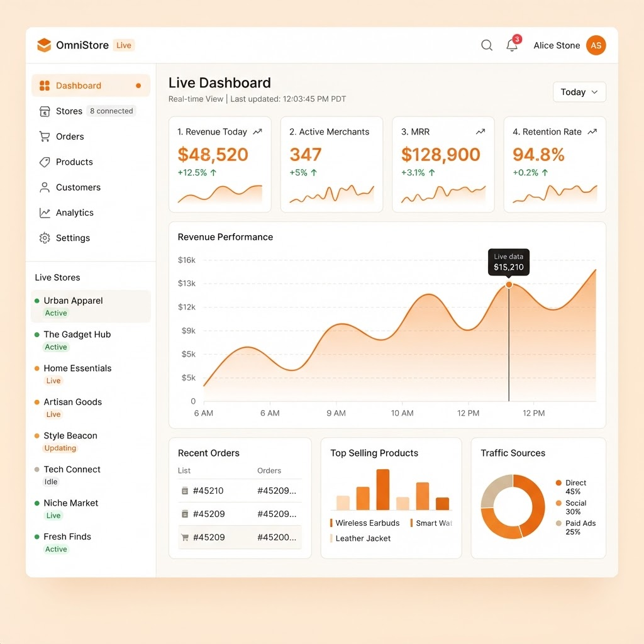Click the trend arrow on Retention Rate card
644x644 pixels.
[x=592, y=132]
